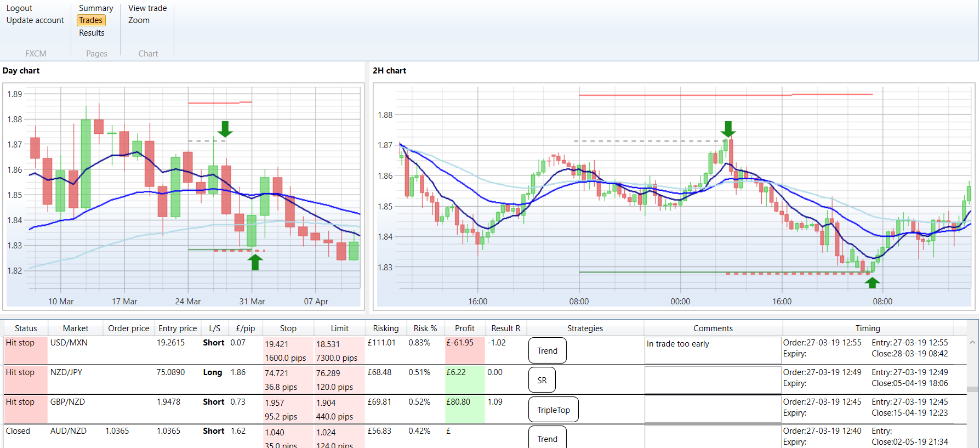Viewport: 980px width, 448px height.
Task: Click the SR strategy button for NZD/JPY
Action: [542, 380]
